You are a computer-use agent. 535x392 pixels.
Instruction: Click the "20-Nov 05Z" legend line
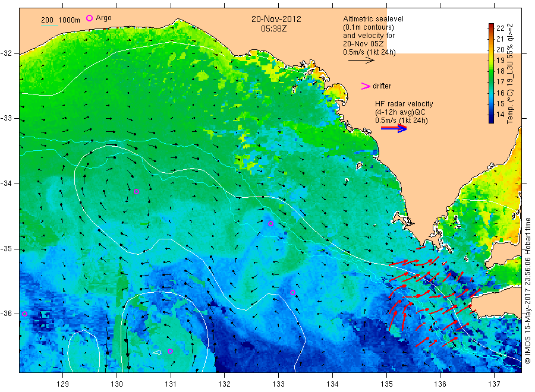363,44
